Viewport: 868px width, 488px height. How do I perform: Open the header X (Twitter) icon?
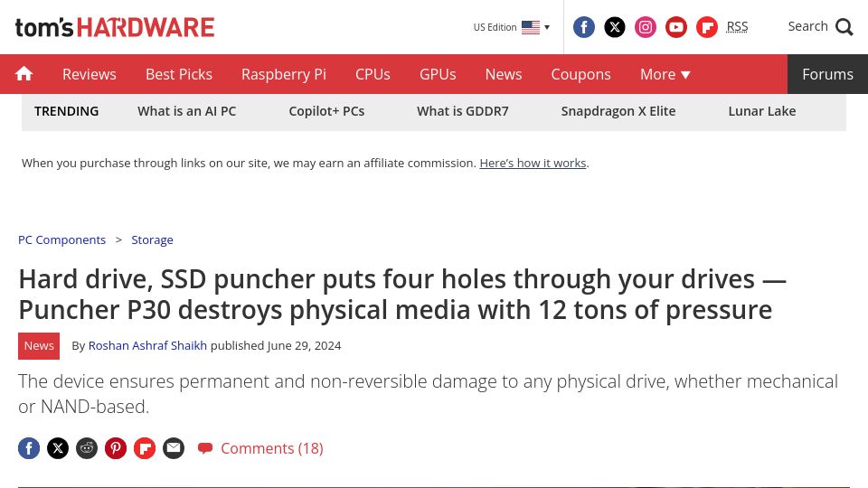[x=615, y=27]
